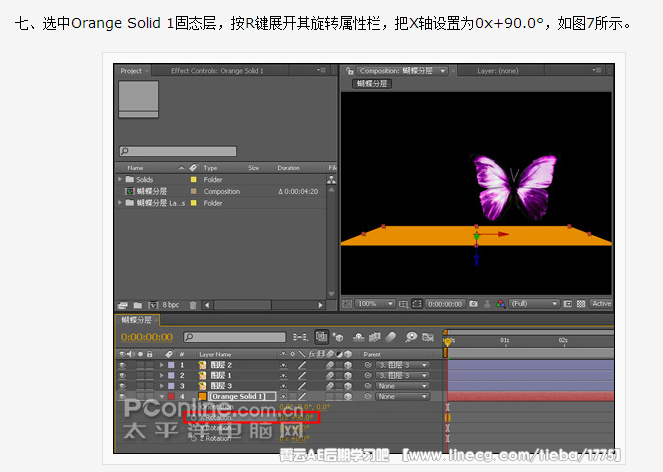Screen dimensions: 663x472
Task: Open the 100% magnification dropdown
Action: point(375,304)
